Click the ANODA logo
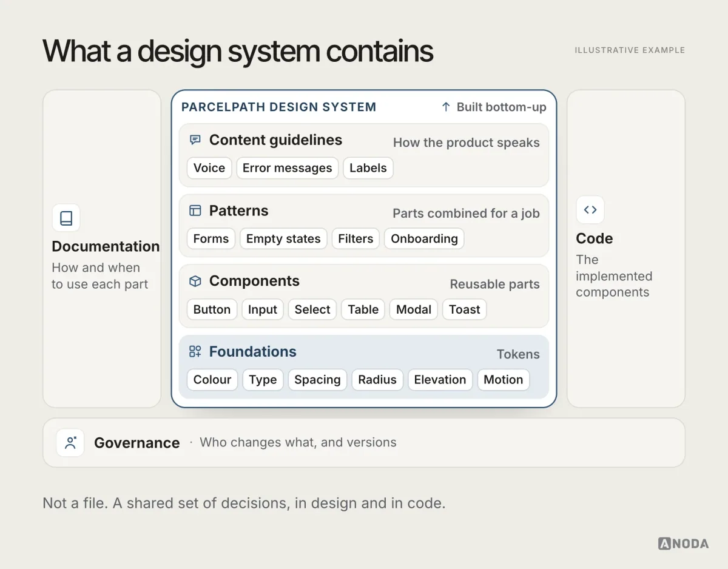This screenshot has width=728, height=569. click(x=683, y=544)
